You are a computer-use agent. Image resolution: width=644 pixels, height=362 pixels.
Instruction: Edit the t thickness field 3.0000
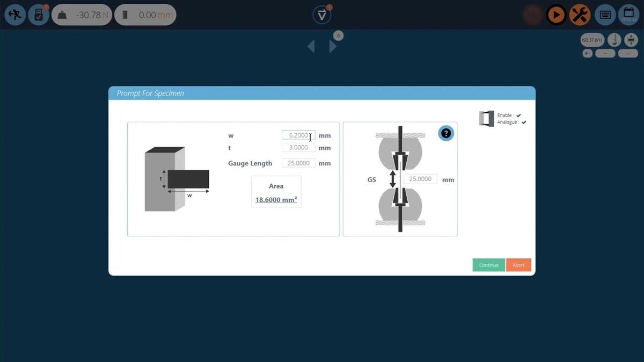pyautogui.click(x=298, y=147)
